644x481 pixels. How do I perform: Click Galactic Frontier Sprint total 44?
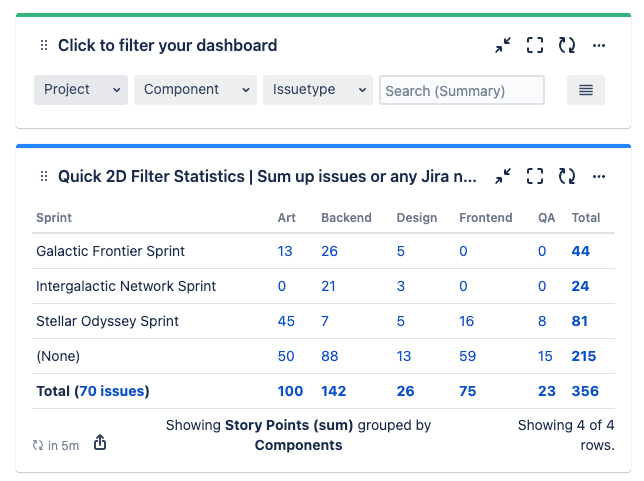pyautogui.click(x=580, y=251)
